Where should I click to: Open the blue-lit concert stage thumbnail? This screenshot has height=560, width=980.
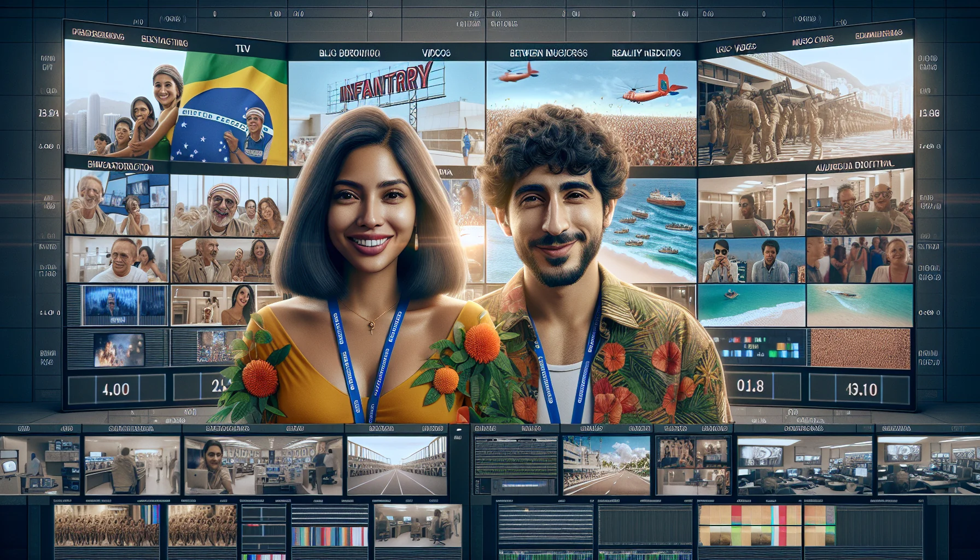click(125, 305)
